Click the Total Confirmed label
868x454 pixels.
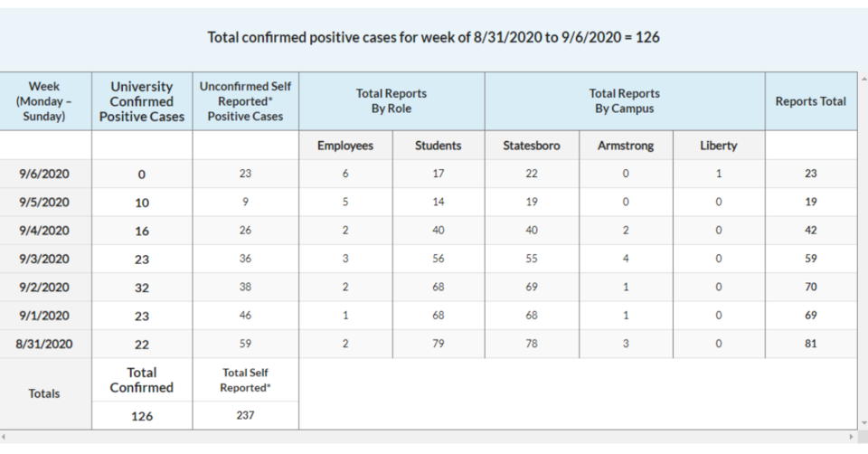[x=142, y=380]
